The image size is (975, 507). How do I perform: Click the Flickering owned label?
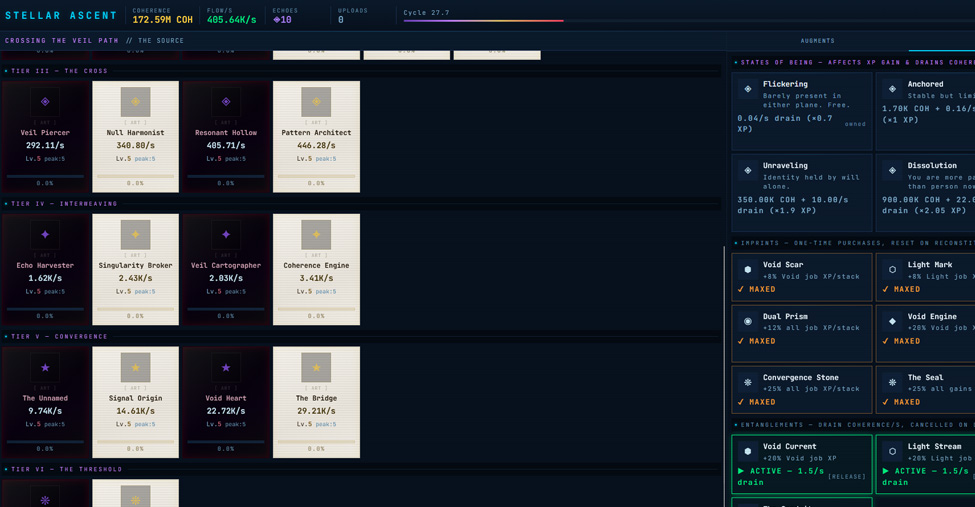pyautogui.click(x=855, y=124)
